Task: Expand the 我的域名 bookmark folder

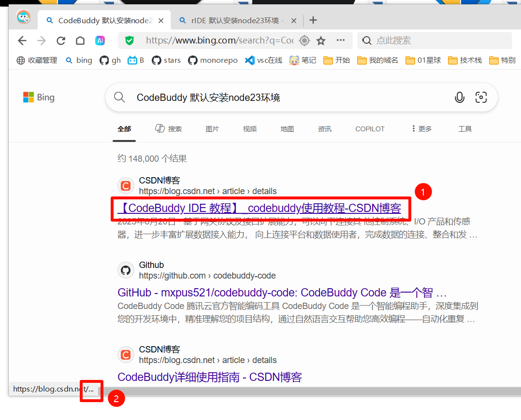Action: (377, 60)
